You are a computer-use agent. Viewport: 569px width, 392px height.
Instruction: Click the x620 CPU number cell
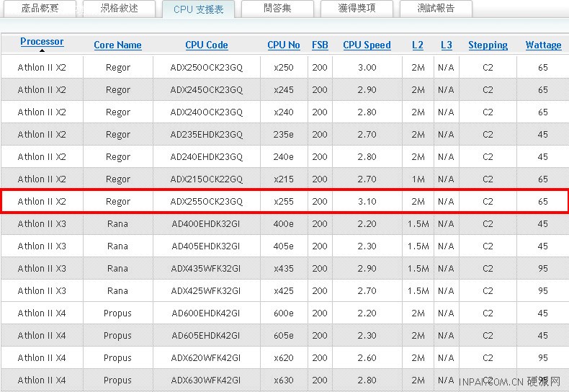click(x=284, y=358)
